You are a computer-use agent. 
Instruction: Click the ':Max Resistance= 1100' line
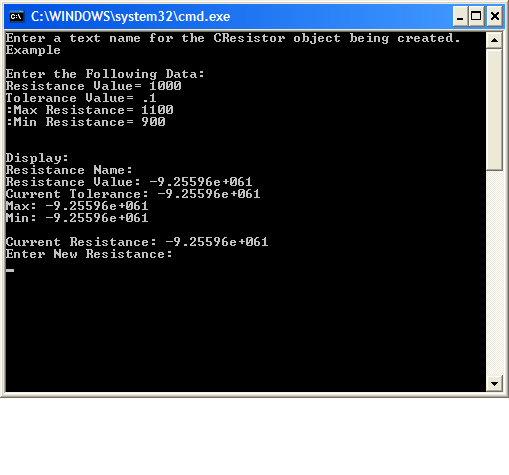[90, 110]
